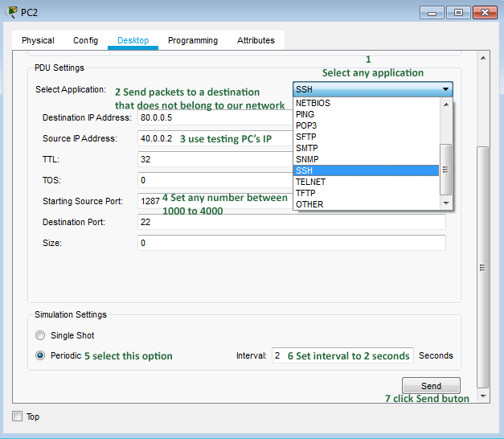Focus the Starting Source Port field
This screenshot has width=504, height=439.
[215, 201]
